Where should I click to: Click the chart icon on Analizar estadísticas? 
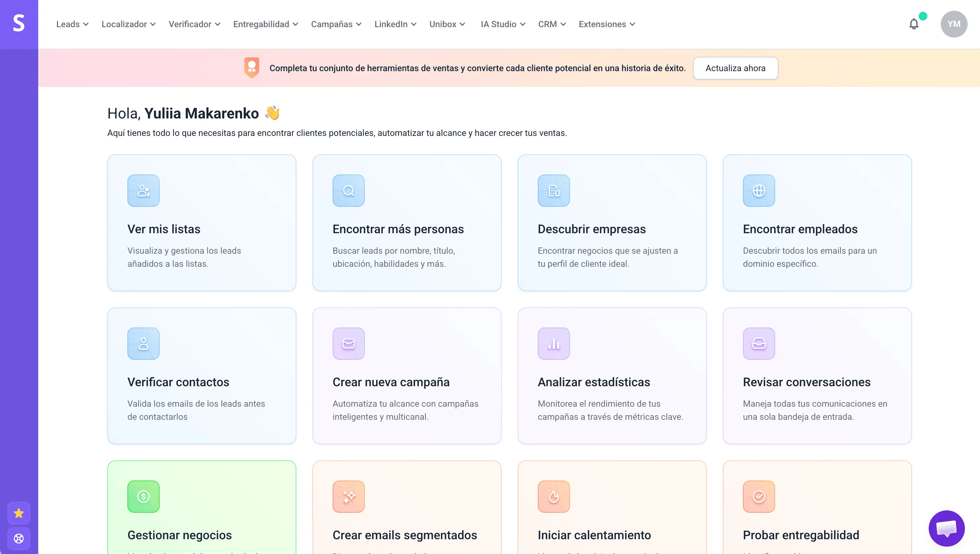(554, 344)
